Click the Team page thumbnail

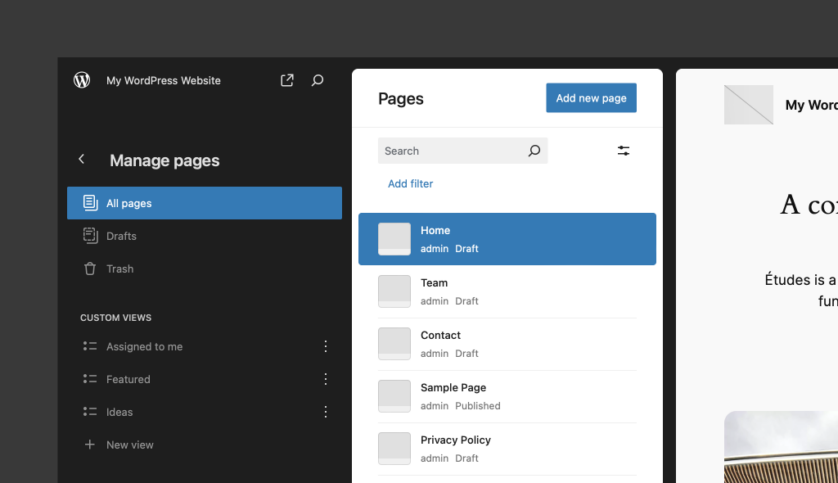(x=394, y=291)
